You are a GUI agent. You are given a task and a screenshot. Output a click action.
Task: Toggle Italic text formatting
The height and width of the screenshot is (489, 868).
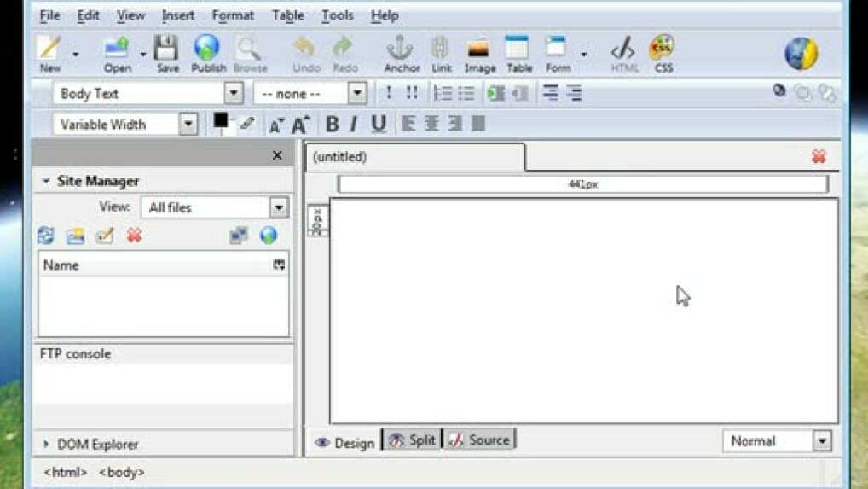point(354,124)
